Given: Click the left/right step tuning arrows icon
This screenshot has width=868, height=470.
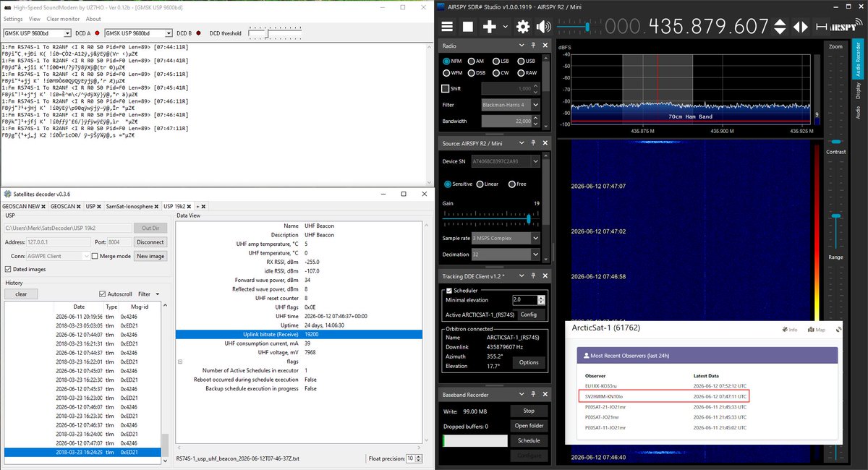Looking at the screenshot, I should 801,27.
